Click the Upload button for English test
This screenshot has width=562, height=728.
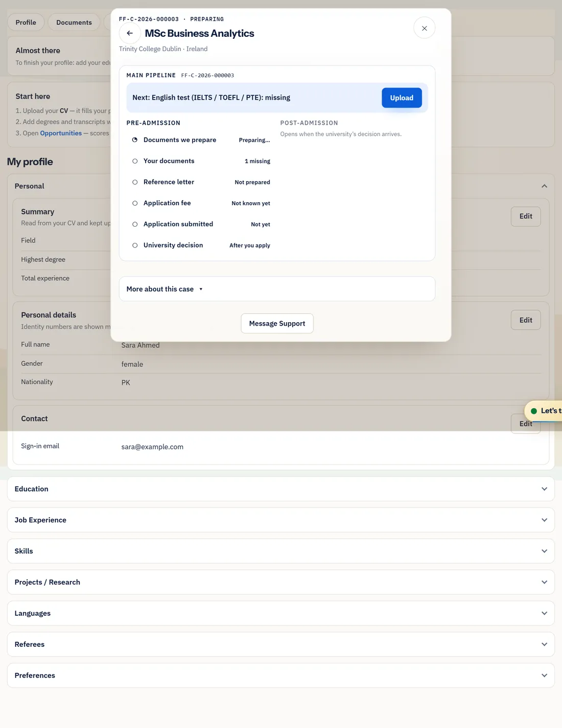(x=402, y=98)
